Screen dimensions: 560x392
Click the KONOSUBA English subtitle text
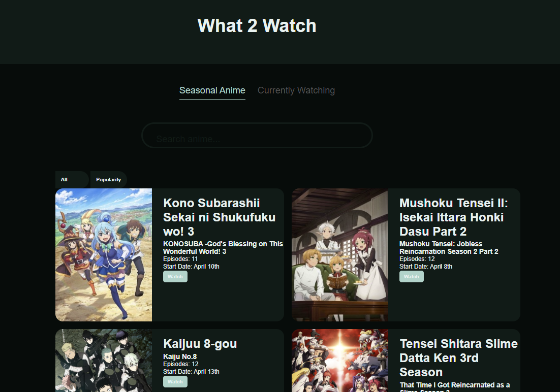[x=223, y=247]
